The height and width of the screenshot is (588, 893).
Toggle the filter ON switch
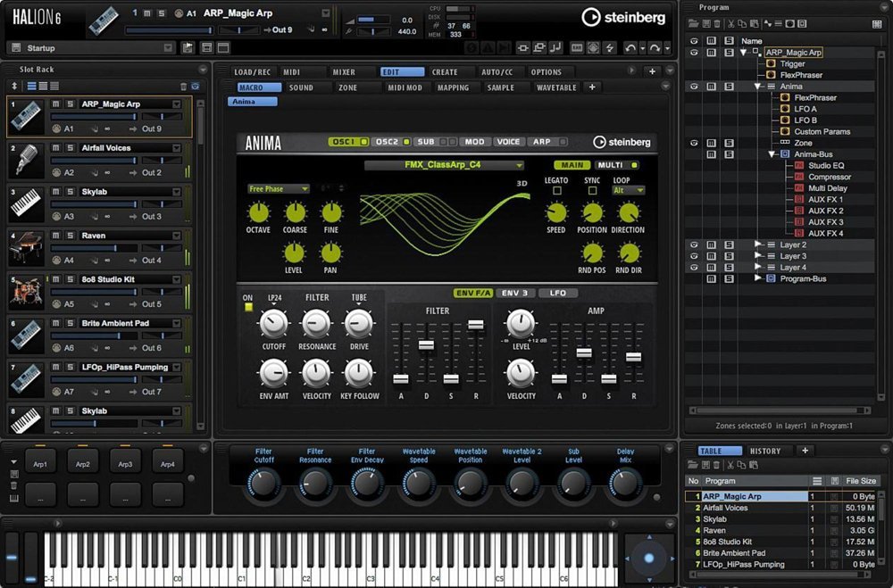[248, 307]
